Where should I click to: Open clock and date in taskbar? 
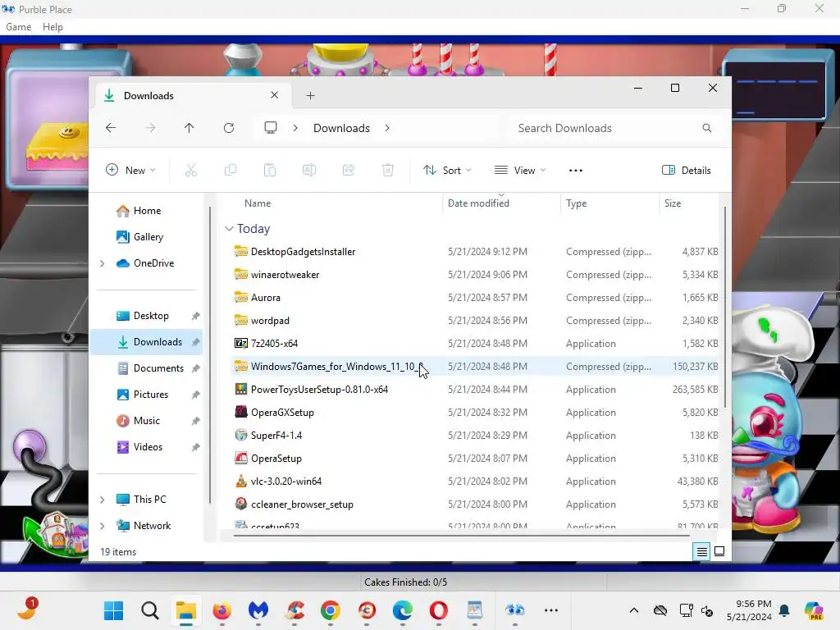click(x=749, y=610)
